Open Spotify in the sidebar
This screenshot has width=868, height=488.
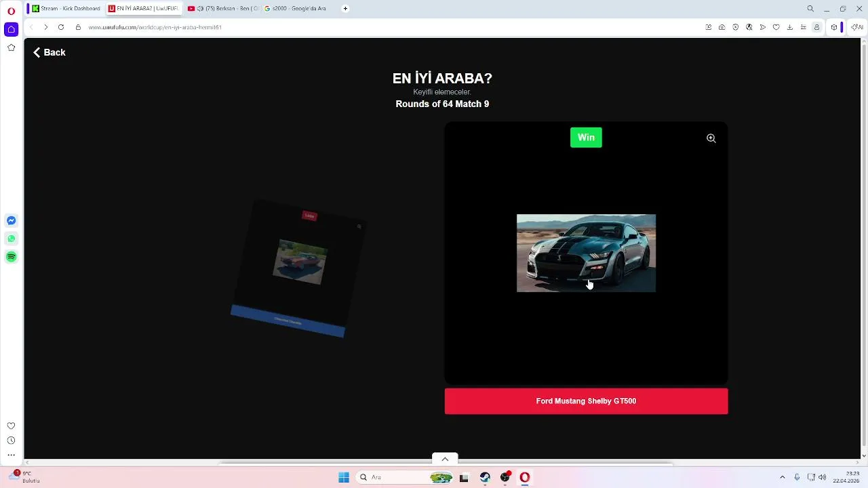[11, 257]
